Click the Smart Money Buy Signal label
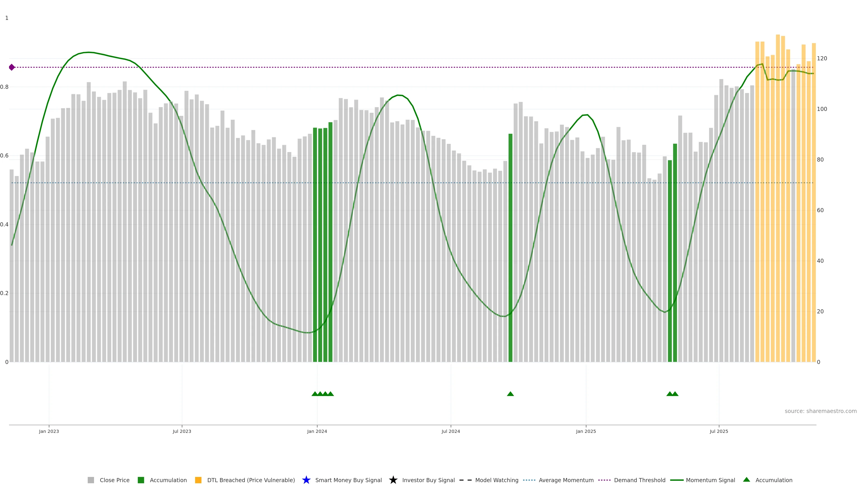 (x=348, y=480)
